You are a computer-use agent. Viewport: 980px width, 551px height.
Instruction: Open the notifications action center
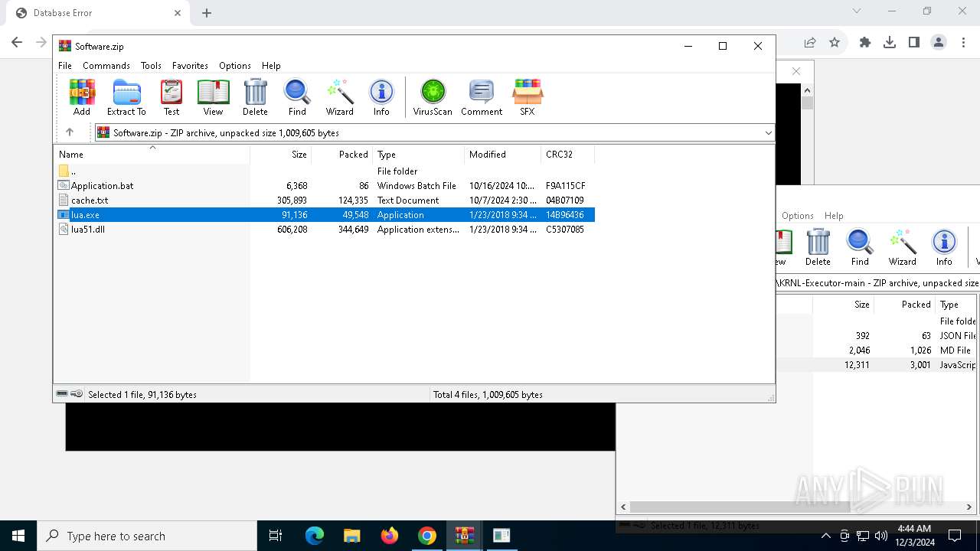point(955,536)
